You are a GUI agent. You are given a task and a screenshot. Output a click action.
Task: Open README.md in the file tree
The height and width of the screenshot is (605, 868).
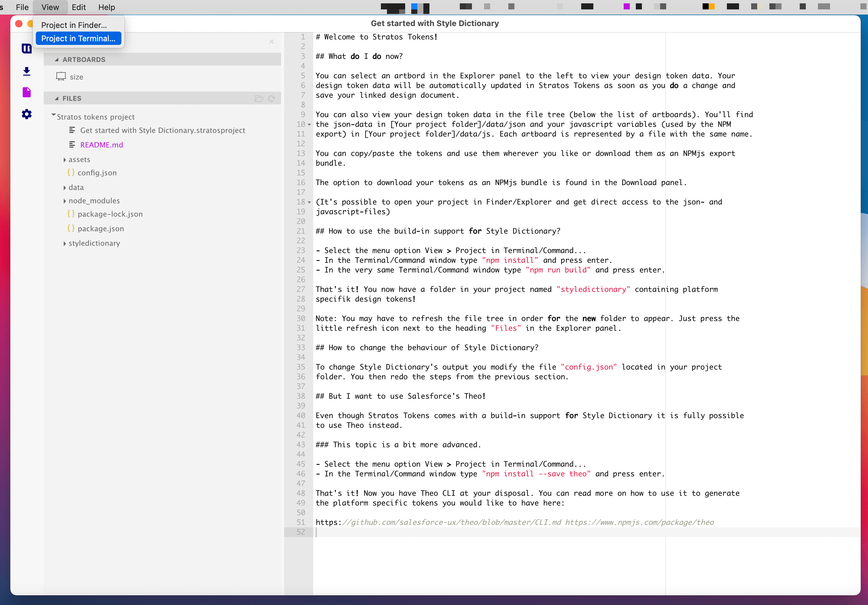(102, 145)
